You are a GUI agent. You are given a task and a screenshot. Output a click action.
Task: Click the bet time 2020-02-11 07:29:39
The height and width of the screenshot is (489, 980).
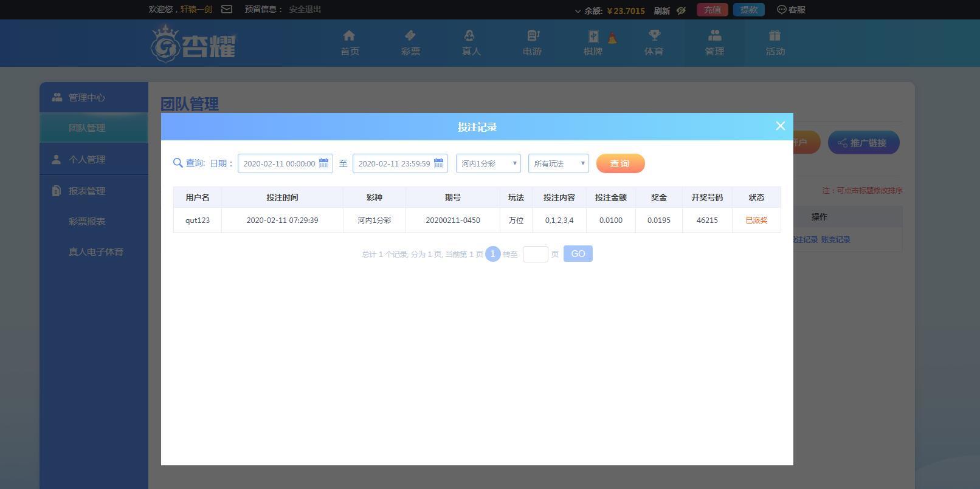283,220
